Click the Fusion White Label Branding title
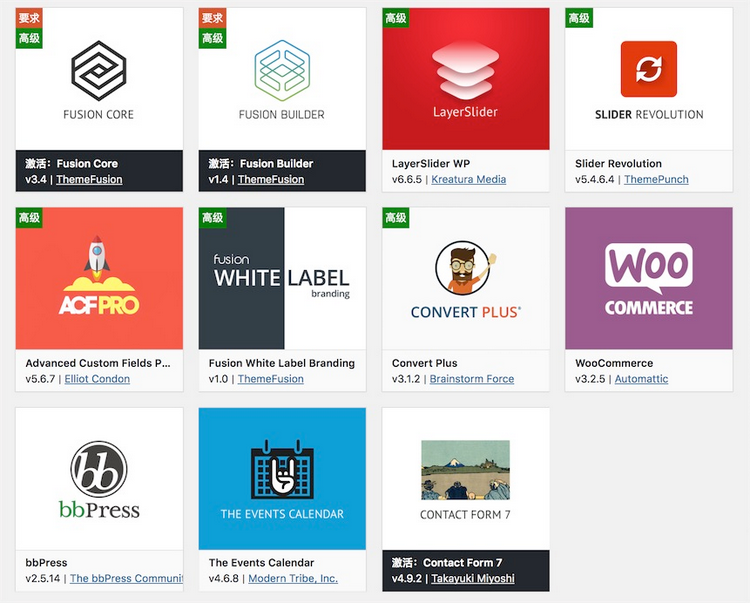 [282, 363]
